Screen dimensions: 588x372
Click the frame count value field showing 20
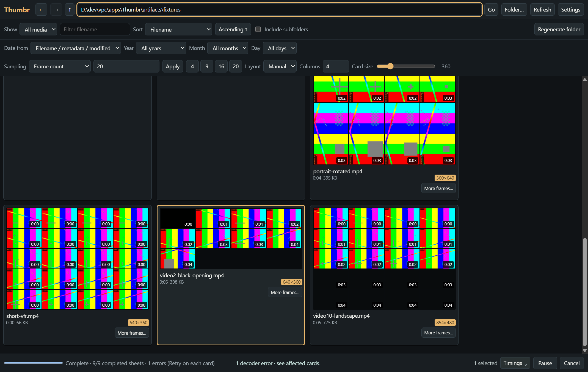point(126,66)
